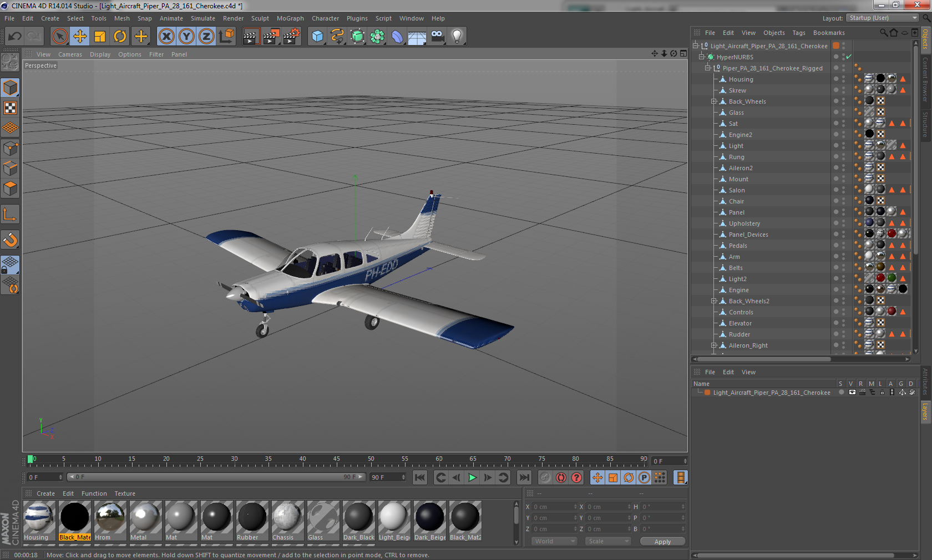Image resolution: width=932 pixels, height=560 pixels.
Task: Switch to Edges mode
Action: tap(10, 169)
